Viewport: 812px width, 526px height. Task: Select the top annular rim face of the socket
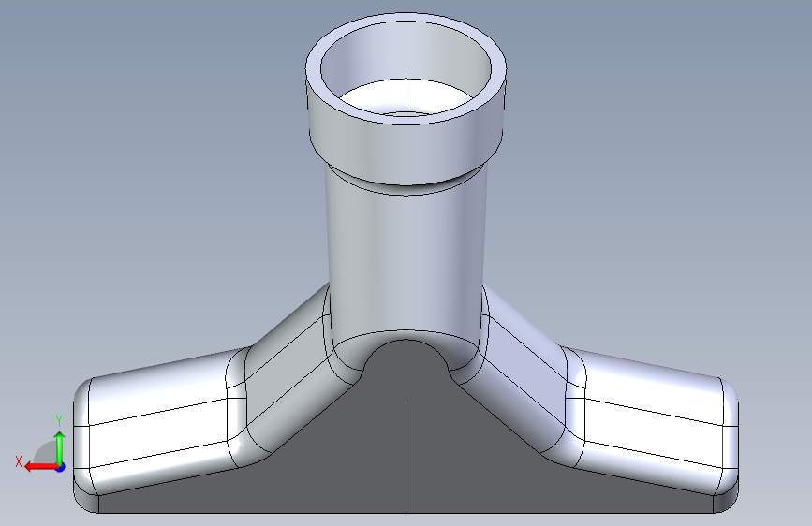314,70
